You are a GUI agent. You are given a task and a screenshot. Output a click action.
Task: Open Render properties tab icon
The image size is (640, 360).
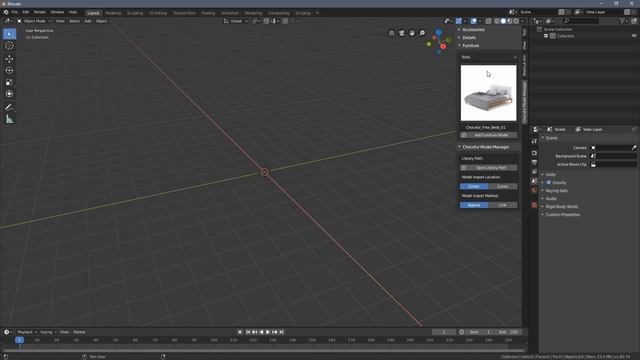(x=534, y=153)
